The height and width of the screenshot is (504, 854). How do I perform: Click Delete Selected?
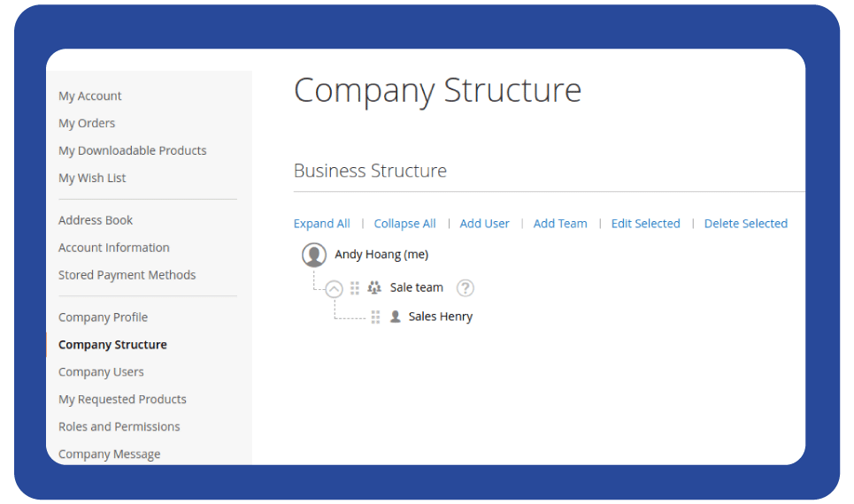745,224
